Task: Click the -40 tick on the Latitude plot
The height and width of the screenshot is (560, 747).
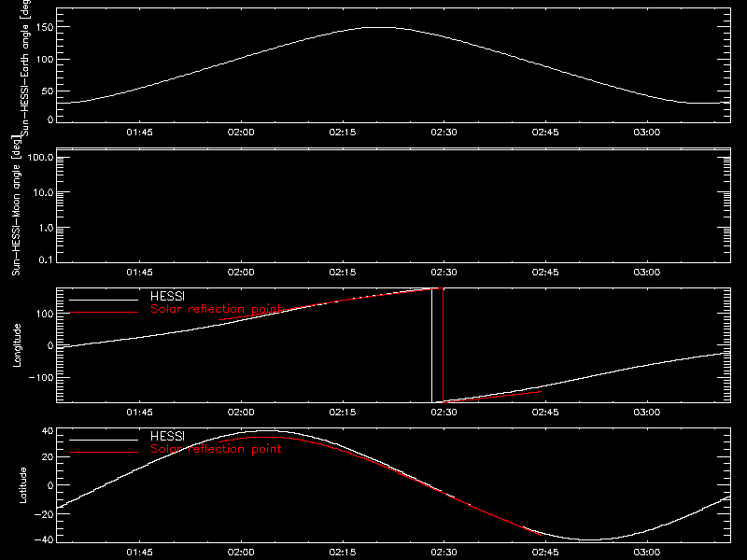Action: [x=44, y=539]
